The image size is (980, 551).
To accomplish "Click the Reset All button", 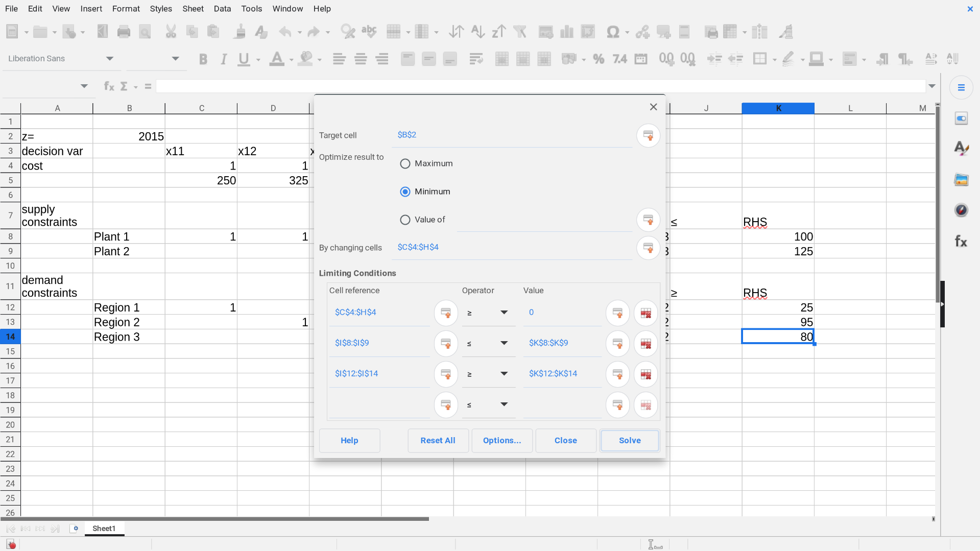I will (x=438, y=441).
